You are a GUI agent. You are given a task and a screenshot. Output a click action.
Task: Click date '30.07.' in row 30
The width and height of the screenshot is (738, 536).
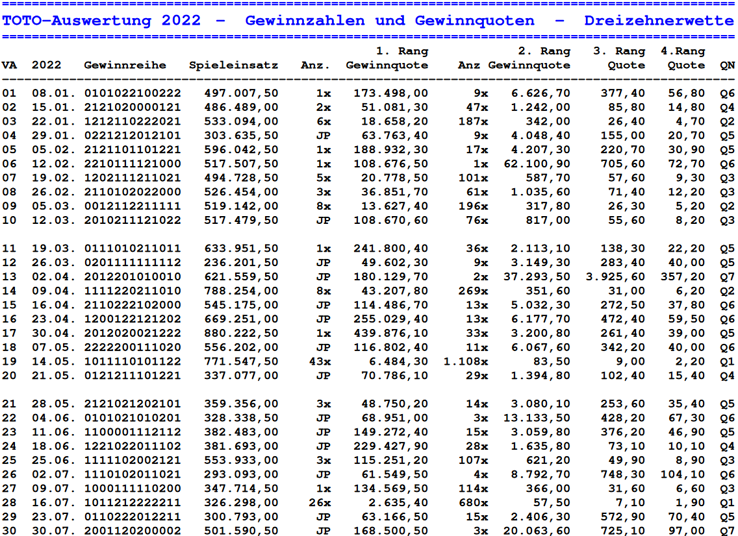click(x=54, y=530)
